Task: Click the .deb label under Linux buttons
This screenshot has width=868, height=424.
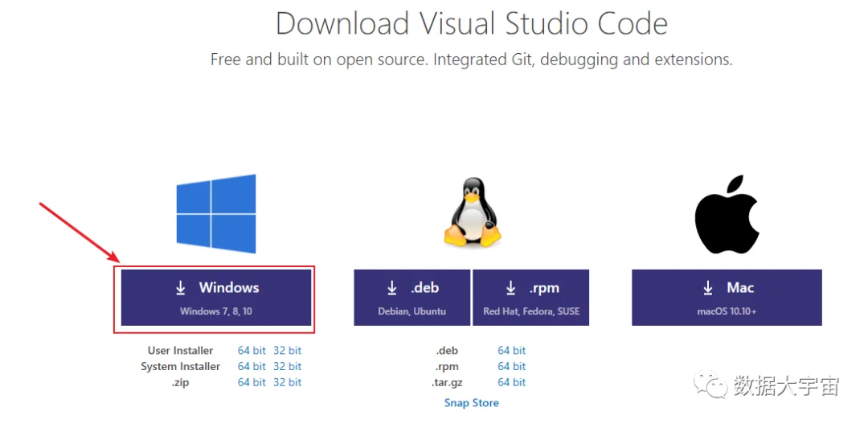Action: 448,350
